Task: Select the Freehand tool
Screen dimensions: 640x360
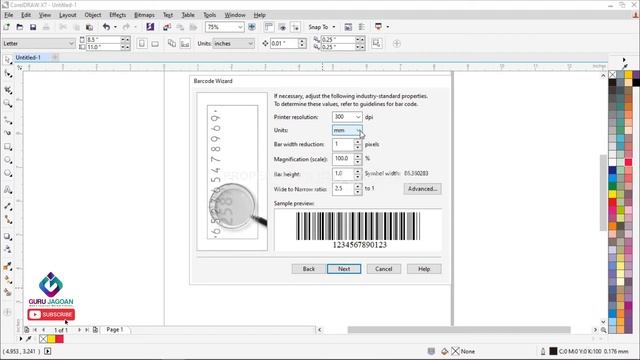Action: [8, 120]
